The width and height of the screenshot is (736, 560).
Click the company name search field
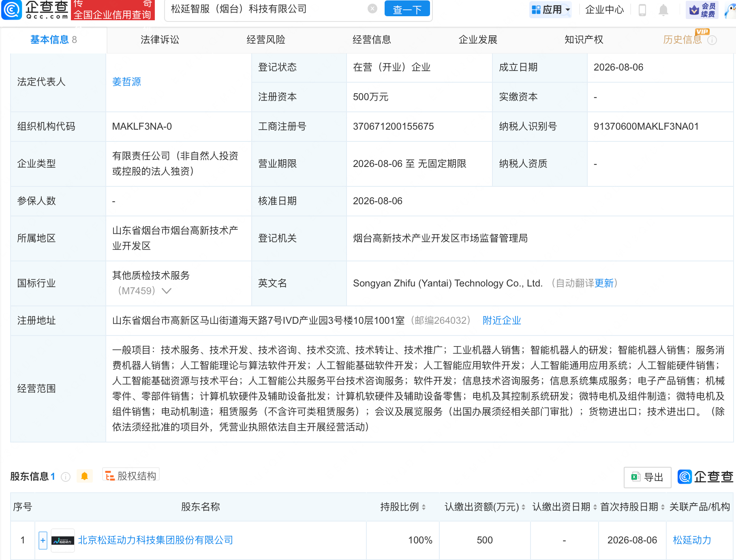(267, 9)
